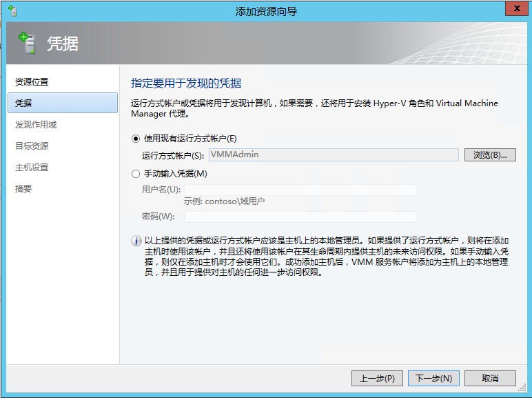Select 手动输入凭据 radio button
The height and width of the screenshot is (398, 532).
(x=136, y=174)
